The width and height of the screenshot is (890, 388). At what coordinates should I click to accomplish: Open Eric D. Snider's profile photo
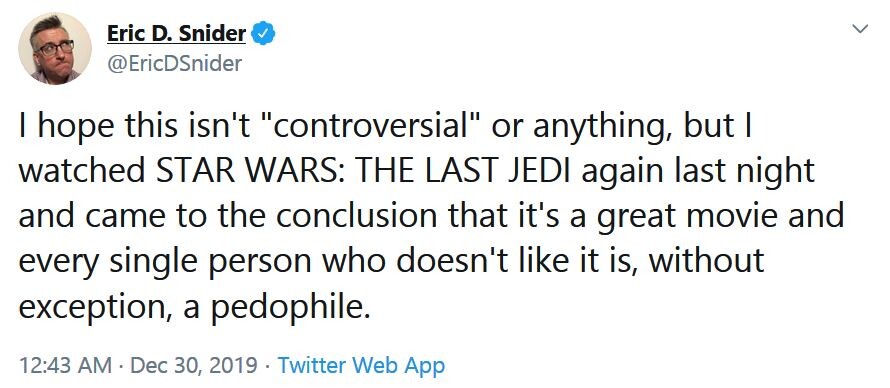pyautogui.click(x=55, y=48)
